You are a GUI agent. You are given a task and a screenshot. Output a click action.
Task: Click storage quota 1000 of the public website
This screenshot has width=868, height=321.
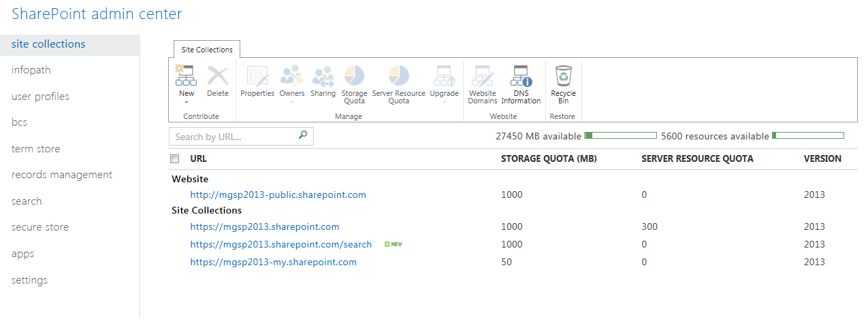pyautogui.click(x=512, y=195)
